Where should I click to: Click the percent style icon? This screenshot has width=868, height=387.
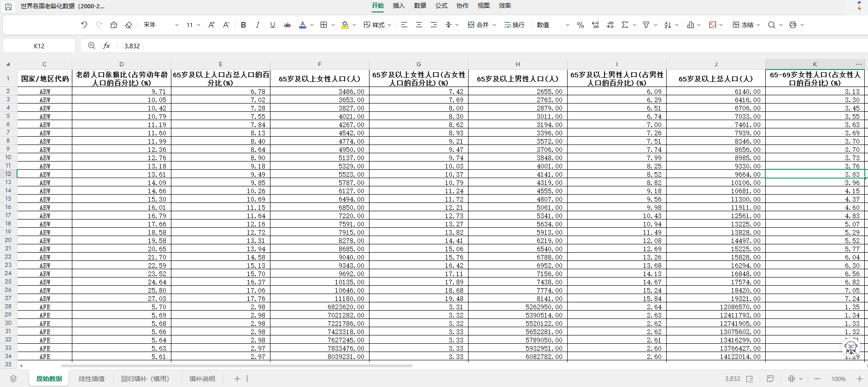coord(581,25)
